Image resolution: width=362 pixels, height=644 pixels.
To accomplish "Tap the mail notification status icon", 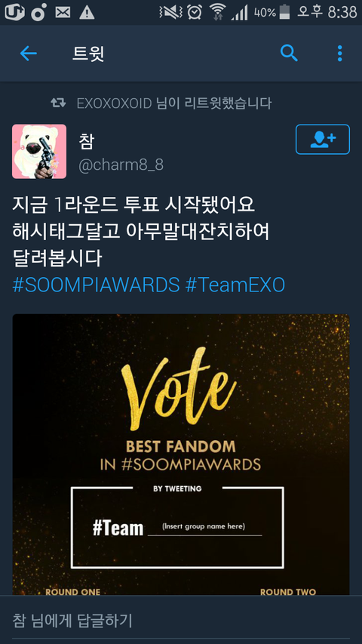I will [x=63, y=13].
